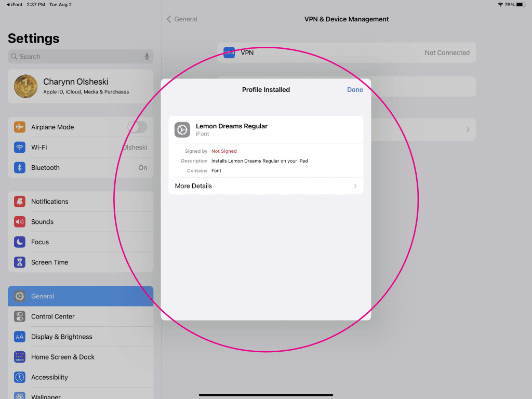
Task: Open Wallpaper settings
Action: pos(81,394)
